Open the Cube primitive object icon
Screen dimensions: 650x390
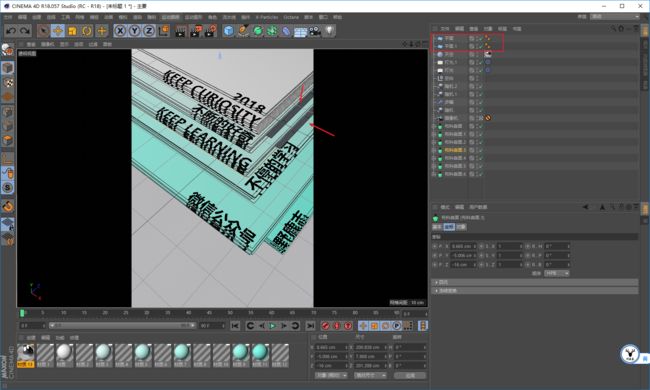click(228, 31)
